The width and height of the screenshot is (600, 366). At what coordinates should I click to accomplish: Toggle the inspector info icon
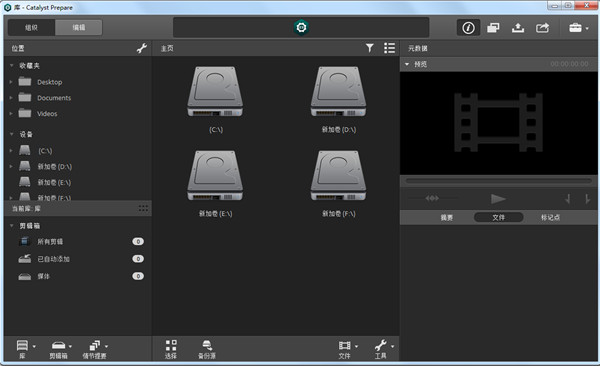click(x=468, y=28)
